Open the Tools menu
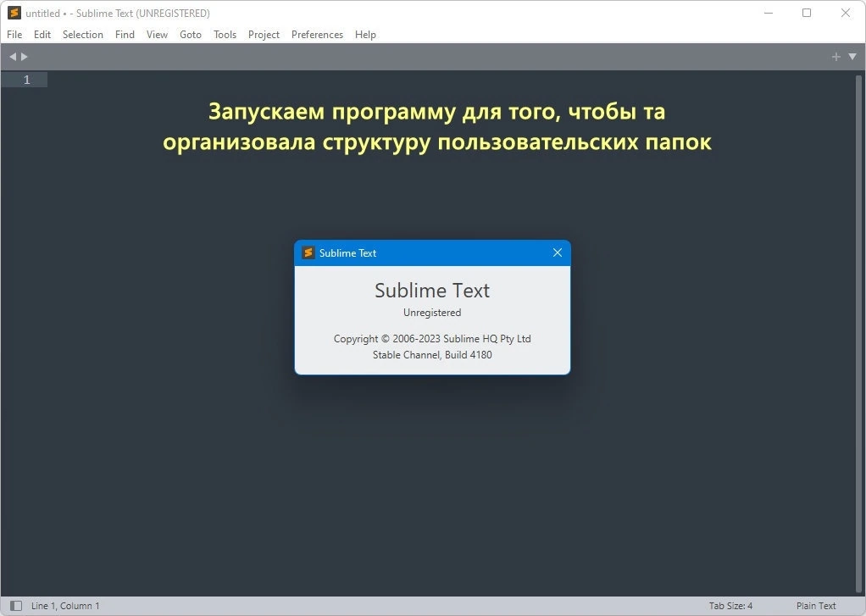The image size is (866, 616). [225, 34]
